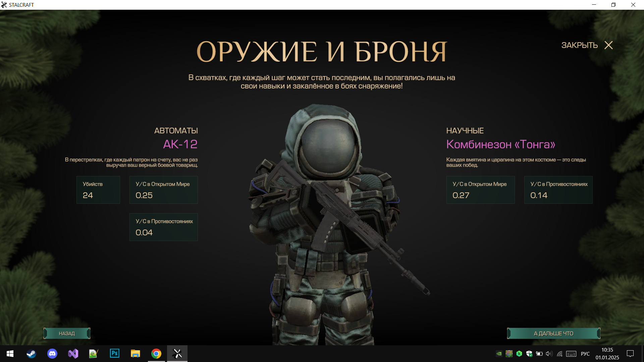The height and width of the screenshot is (362, 644).
Task: Open Wi-Fi network tray icon
Action: pyautogui.click(x=559, y=354)
